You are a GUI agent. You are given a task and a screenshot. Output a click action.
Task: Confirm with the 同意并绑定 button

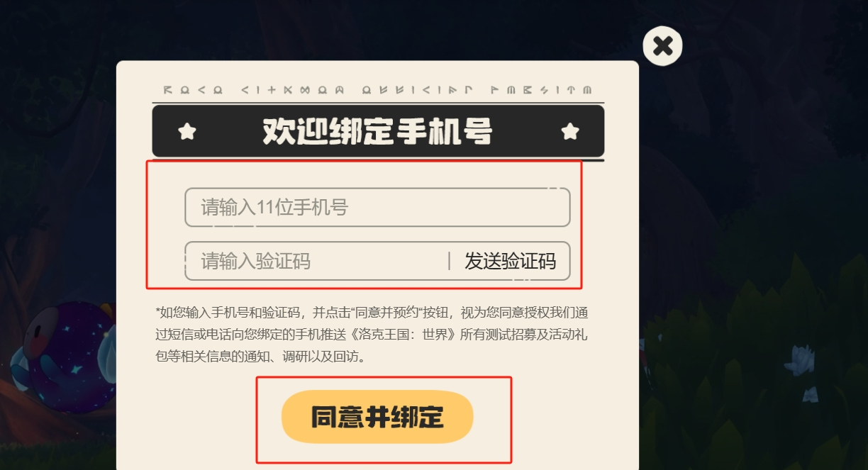pyautogui.click(x=377, y=417)
